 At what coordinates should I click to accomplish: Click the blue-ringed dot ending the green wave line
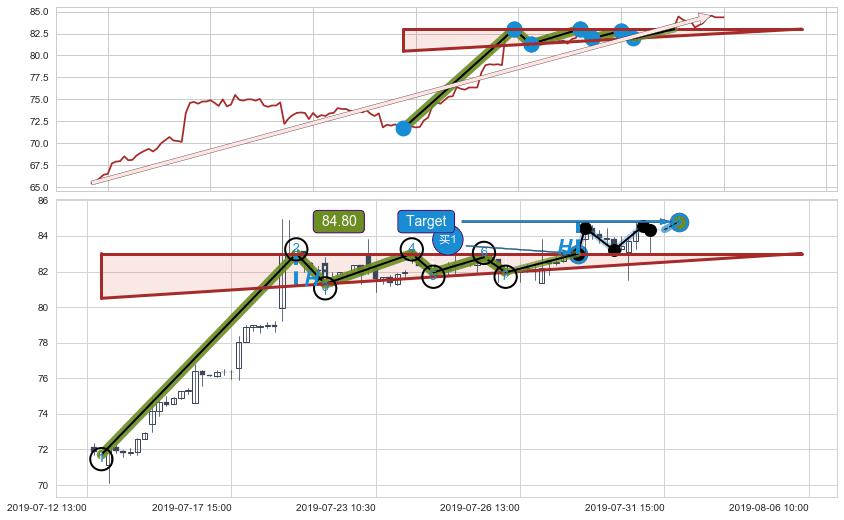[579, 256]
